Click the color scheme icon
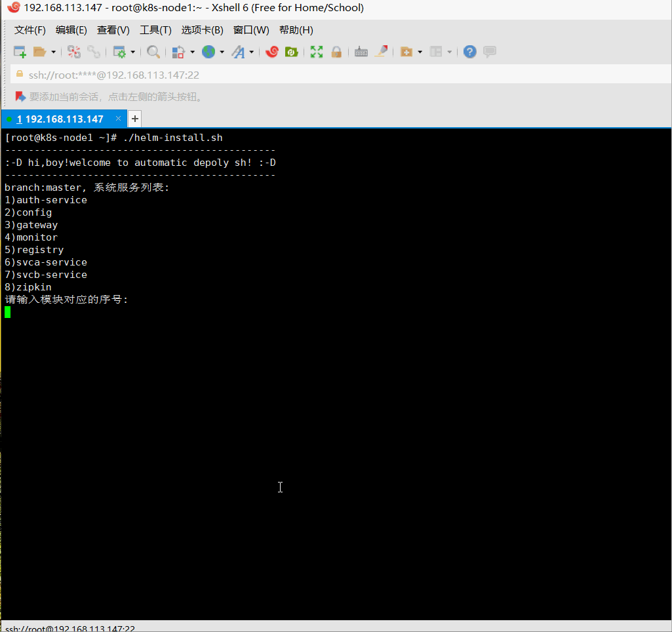The height and width of the screenshot is (632, 672). [178, 52]
